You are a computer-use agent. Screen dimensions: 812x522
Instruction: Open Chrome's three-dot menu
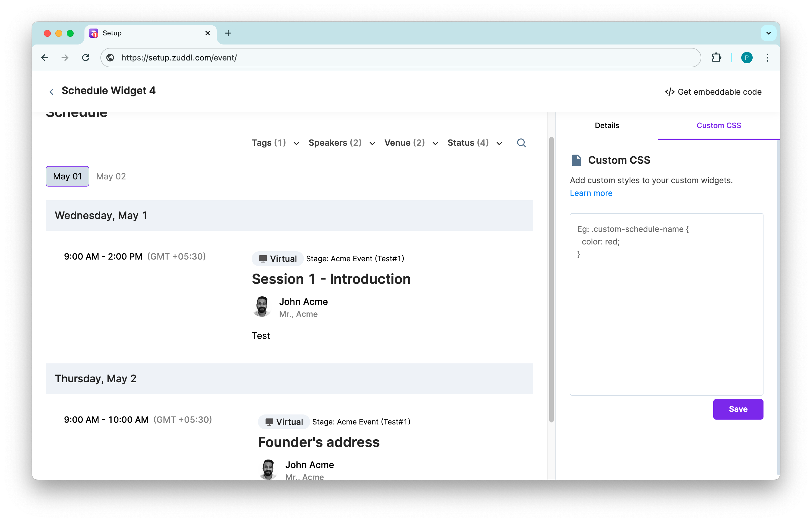[767, 58]
